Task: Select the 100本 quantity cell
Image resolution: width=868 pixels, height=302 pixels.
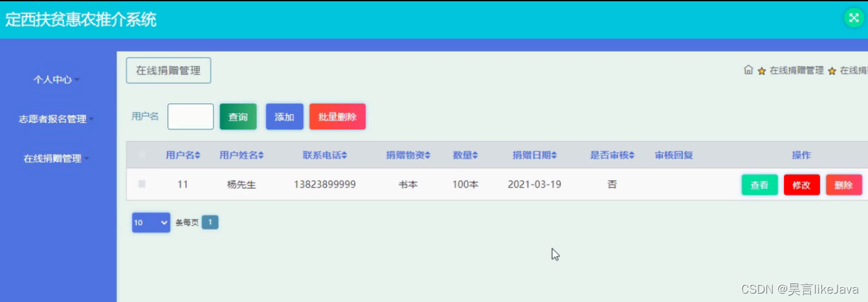Action: [x=465, y=184]
